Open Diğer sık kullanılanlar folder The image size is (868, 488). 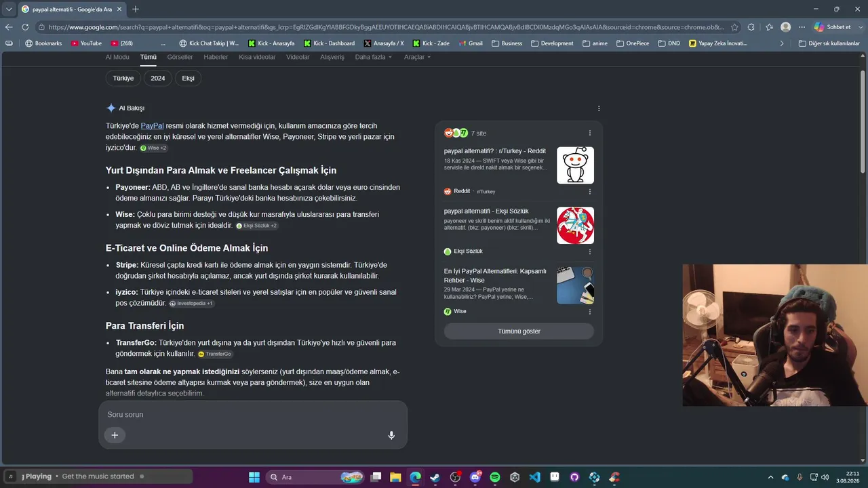coord(829,43)
